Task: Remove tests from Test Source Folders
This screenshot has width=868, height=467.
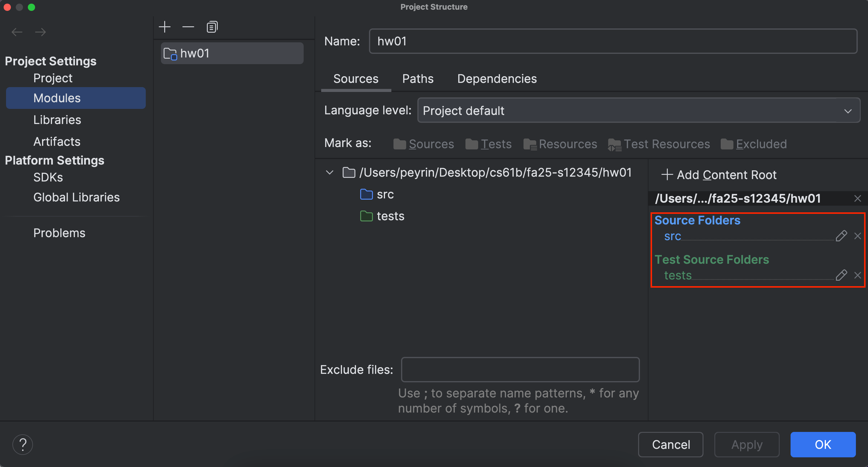Action: tap(858, 275)
